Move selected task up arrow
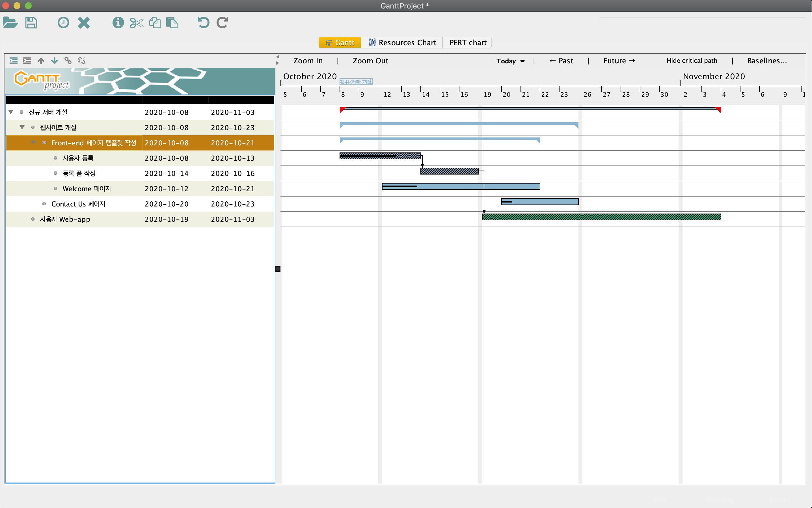812x508 pixels. tap(41, 61)
